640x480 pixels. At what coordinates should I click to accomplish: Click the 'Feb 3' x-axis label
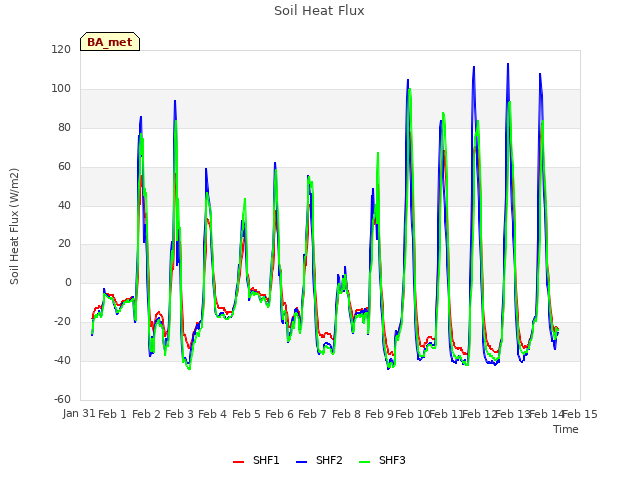coord(179,414)
